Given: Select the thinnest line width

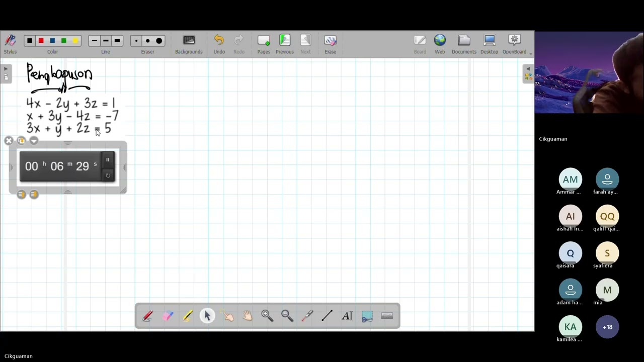Looking at the screenshot, I should [94, 41].
